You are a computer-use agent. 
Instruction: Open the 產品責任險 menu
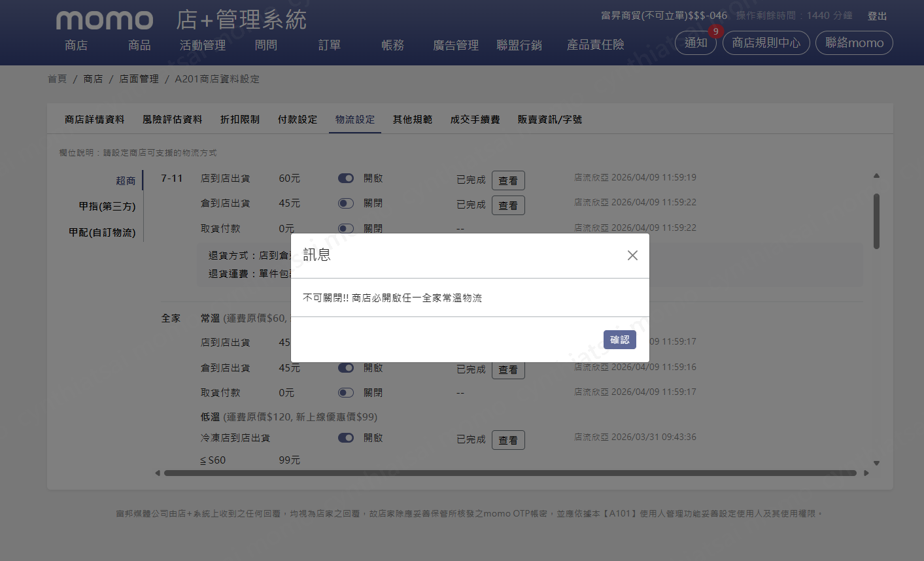pyautogui.click(x=596, y=45)
